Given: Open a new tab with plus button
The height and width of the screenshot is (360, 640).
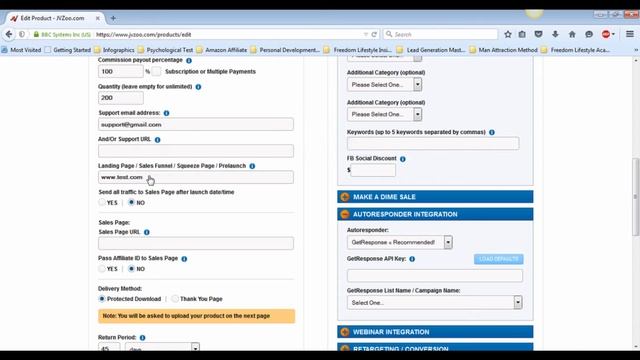Looking at the screenshot, I should click(x=113, y=18).
